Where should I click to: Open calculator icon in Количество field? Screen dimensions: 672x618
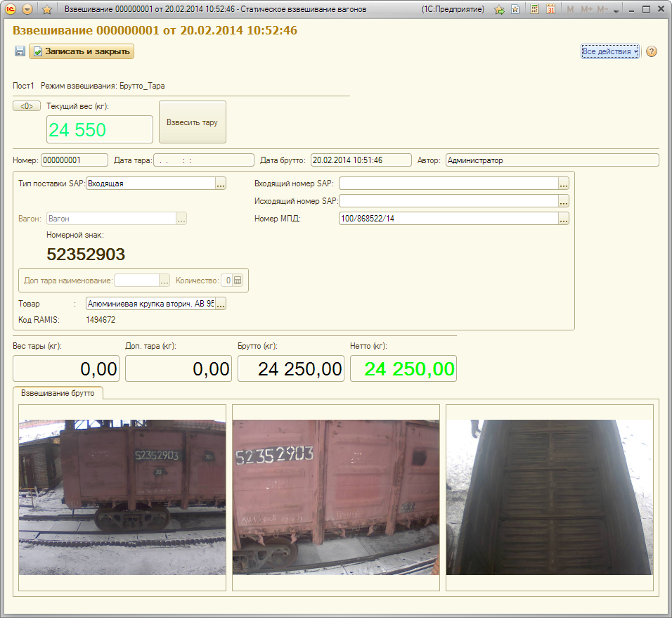238,280
